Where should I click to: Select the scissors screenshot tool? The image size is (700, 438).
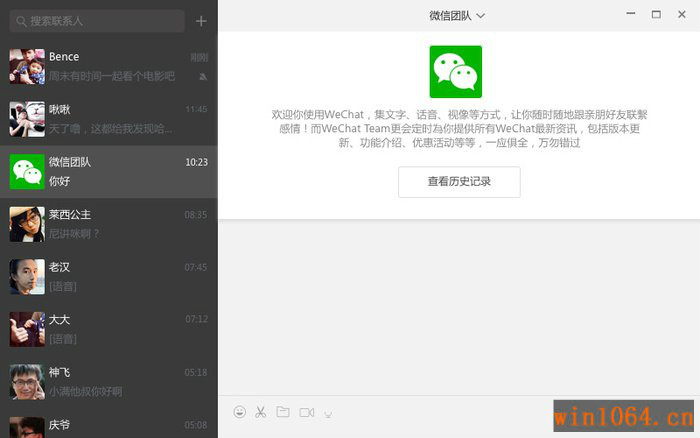261,412
